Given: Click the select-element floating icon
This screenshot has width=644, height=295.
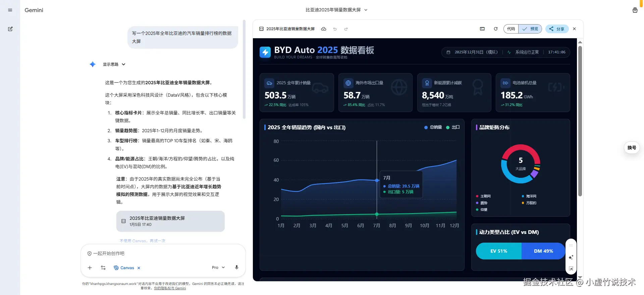Looking at the screenshot, I should pyautogui.click(x=571, y=268).
